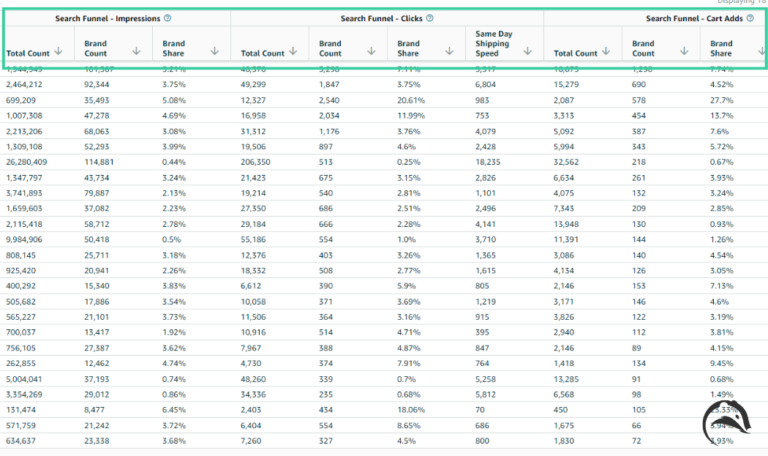Viewport: 768px width, 456px height.
Task: Click the cell showing 5,004,041
Action: [24, 379]
